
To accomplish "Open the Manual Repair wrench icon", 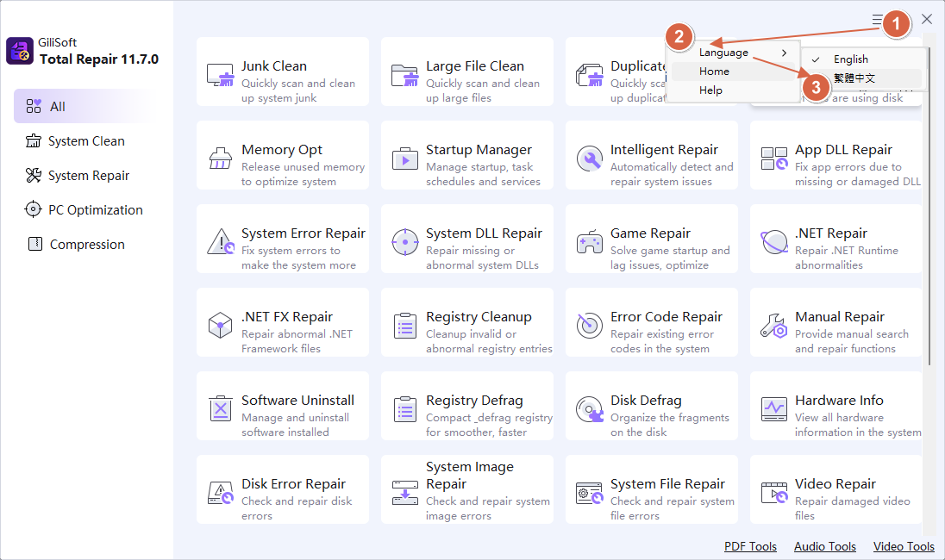I will [x=773, y=325].
